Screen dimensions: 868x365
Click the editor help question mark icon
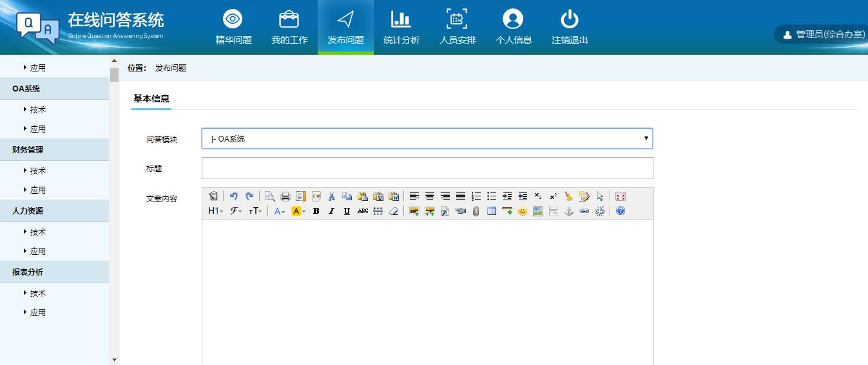pos(621,211)
